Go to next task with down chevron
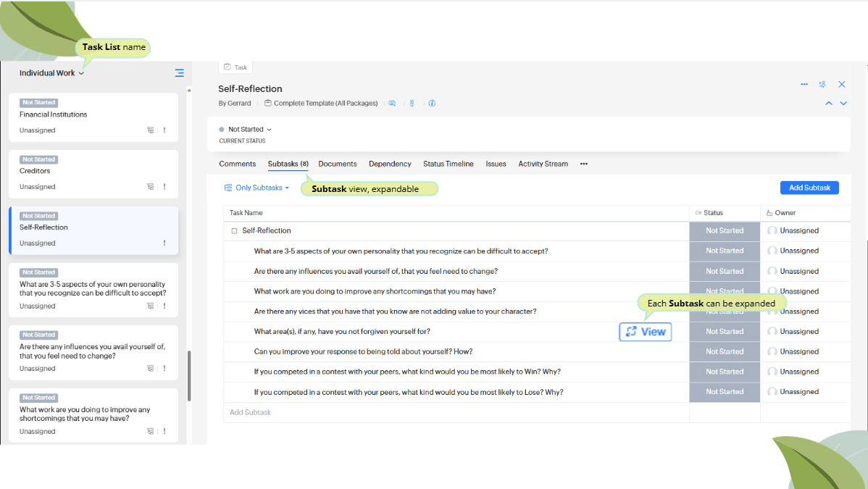The width and height of the screenshot is (868, 489). 843,104
